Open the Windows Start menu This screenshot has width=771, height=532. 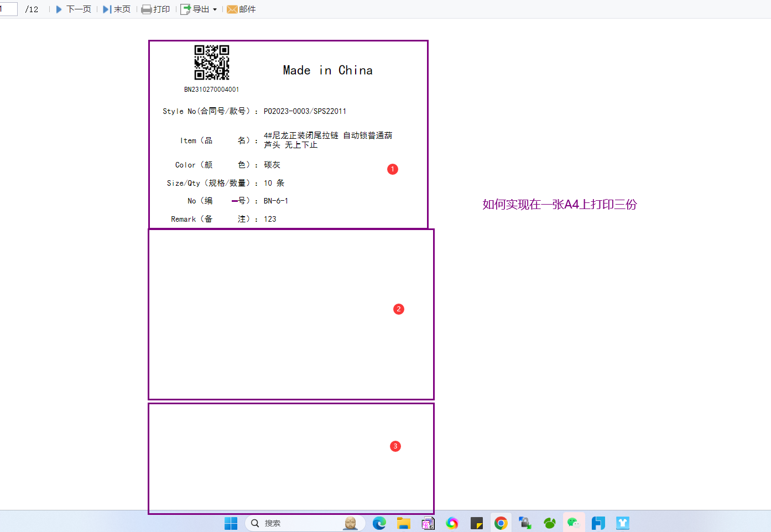click(x=231, y=523)
